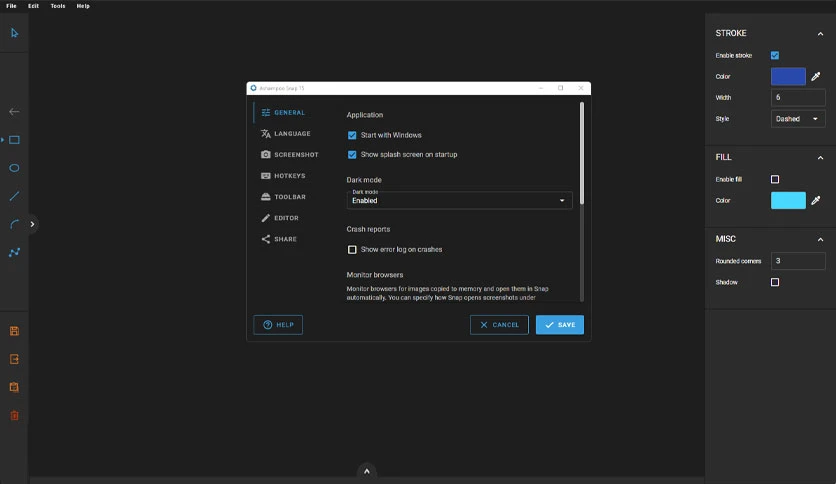
Task: Click the SAVE button
Action: (560, 325)
